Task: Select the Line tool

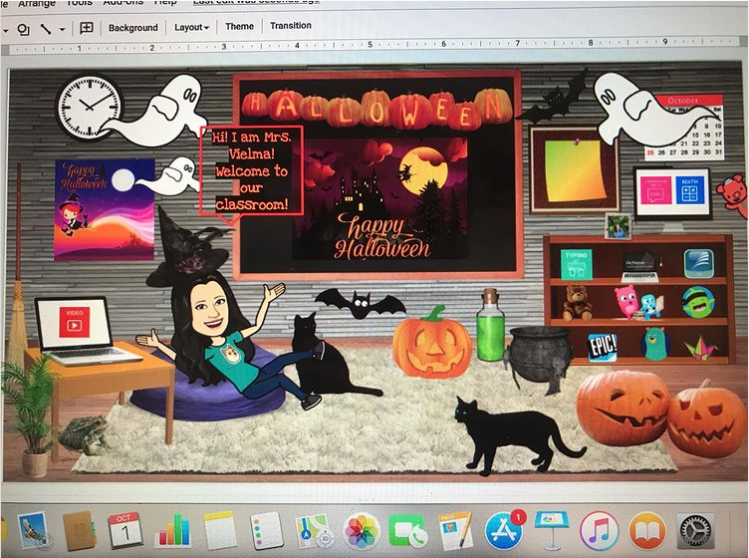Action: (x=46, y=29)
